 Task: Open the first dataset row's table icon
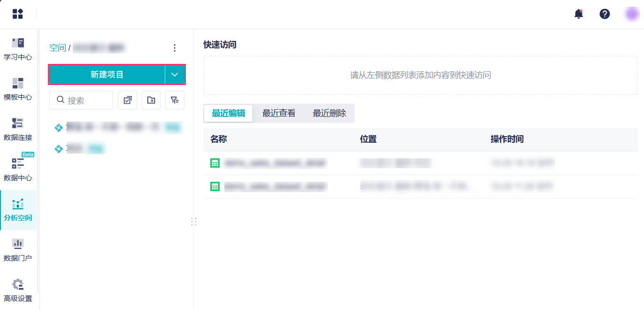pos(215,163)
